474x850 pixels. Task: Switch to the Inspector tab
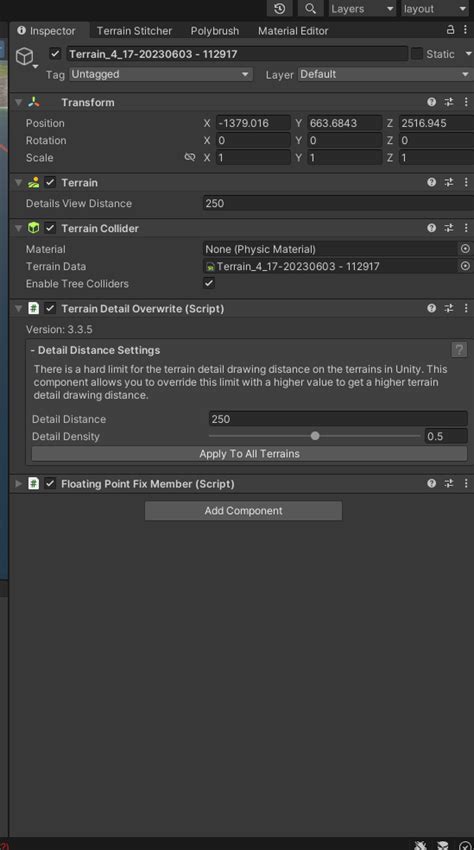tap(47, 31)
